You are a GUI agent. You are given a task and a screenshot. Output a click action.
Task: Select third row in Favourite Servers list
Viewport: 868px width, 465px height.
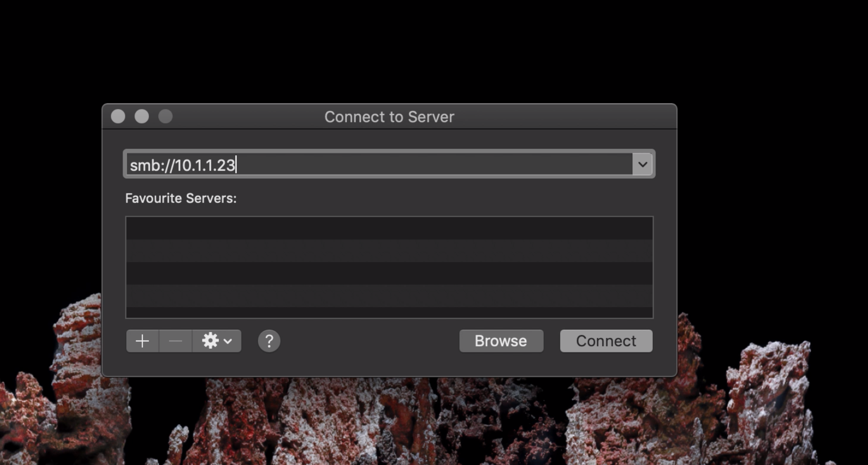click(x=389, y=273)
